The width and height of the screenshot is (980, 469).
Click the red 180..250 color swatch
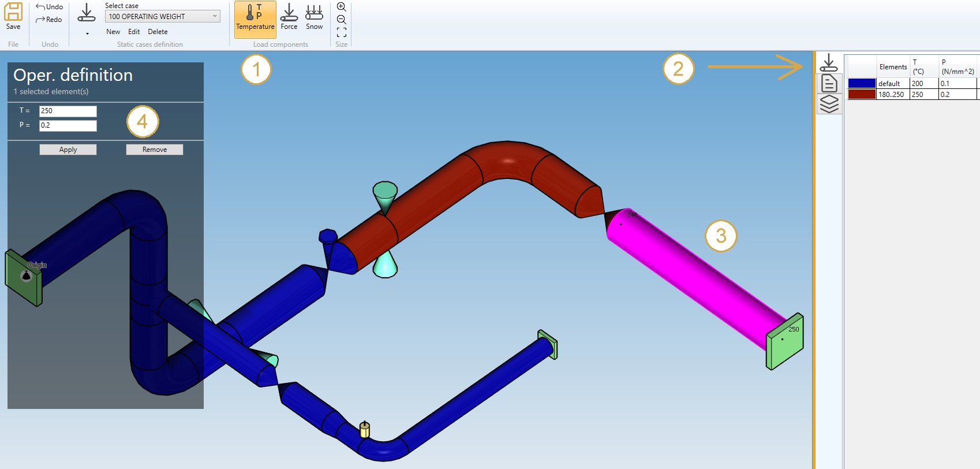pyautogui.click(x=862, y=94)
